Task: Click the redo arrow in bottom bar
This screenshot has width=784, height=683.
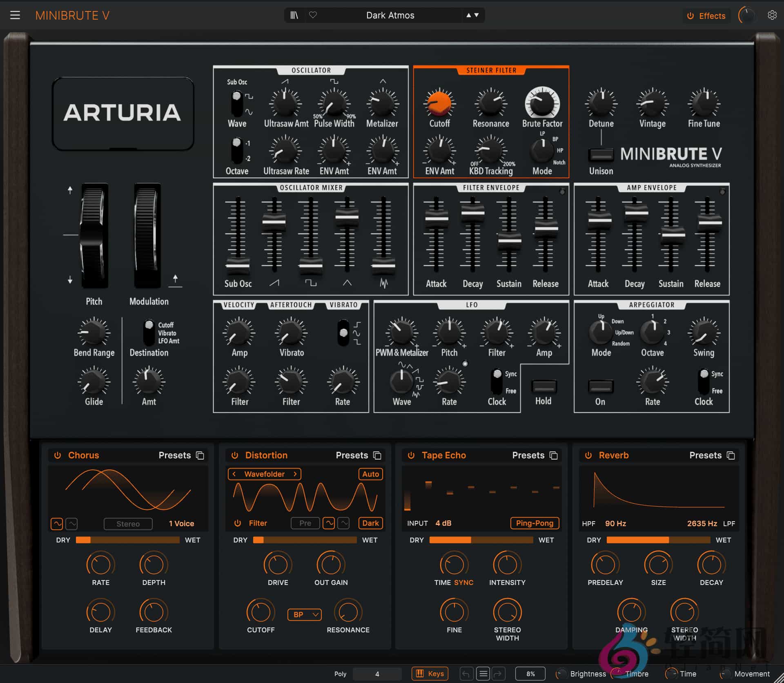Action: [499, 674]
